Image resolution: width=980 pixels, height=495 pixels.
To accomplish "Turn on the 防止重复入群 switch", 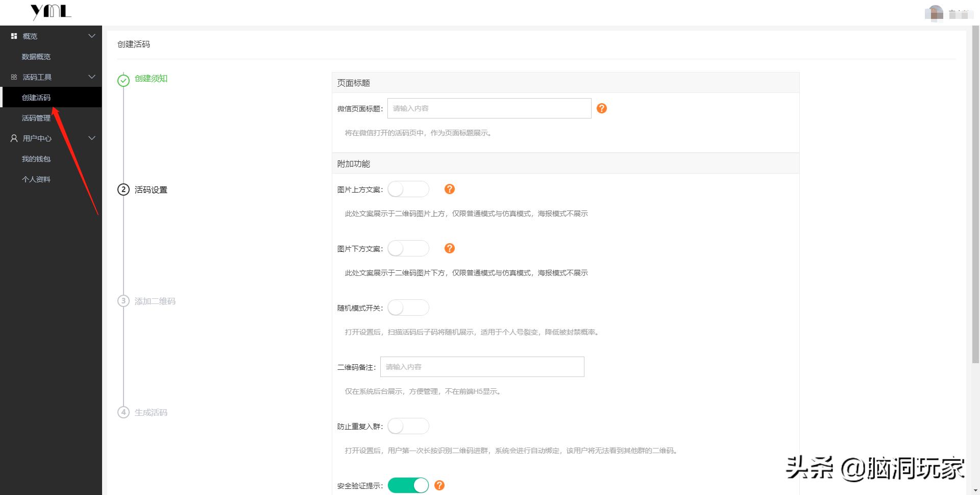I will point(408,426).
